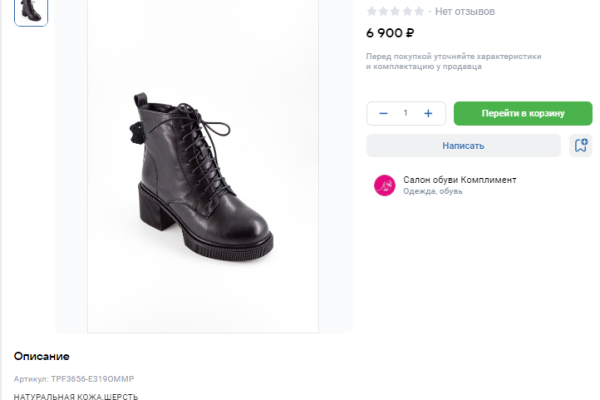This screenshot has height=400, width=600.
Task: Save product with the bookmark icon
Action: click(x=580, y=145)
